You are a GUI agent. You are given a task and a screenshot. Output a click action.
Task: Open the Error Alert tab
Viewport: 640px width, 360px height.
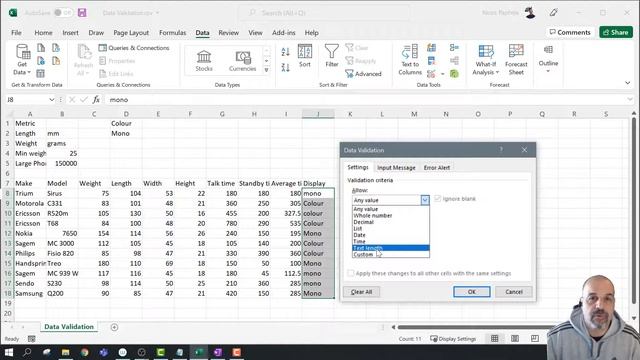[x=436, y=168]
